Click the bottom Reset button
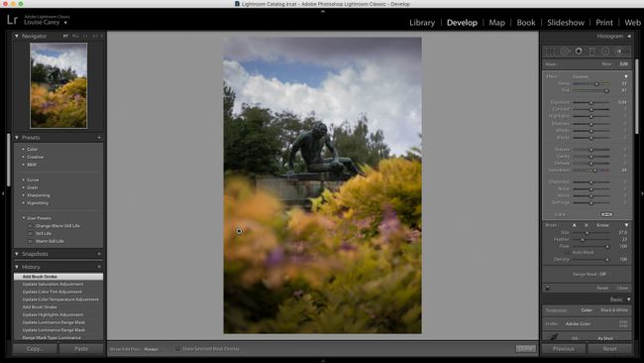This screenshot has width=644, height=363. point(610,348)
